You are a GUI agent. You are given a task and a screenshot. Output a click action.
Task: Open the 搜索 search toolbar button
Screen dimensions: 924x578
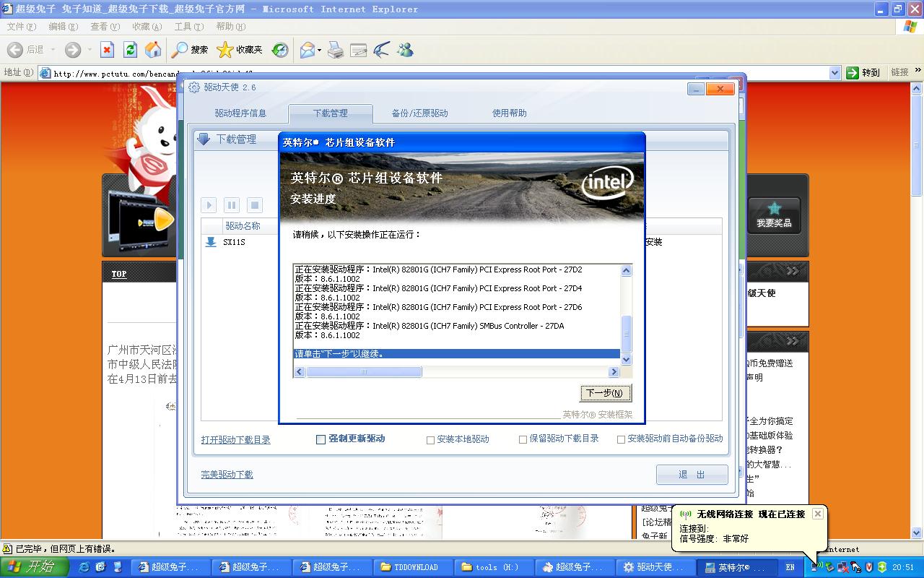click(190, 50)
